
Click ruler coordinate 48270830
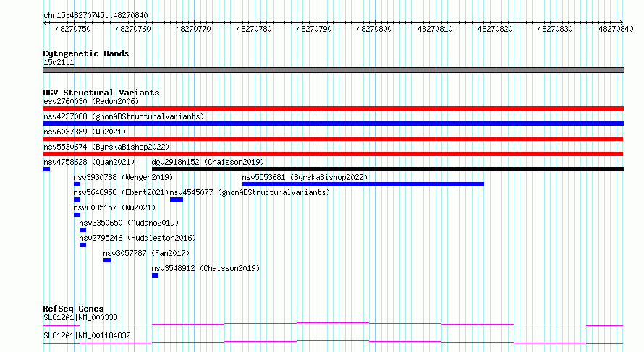coord(555,29)
